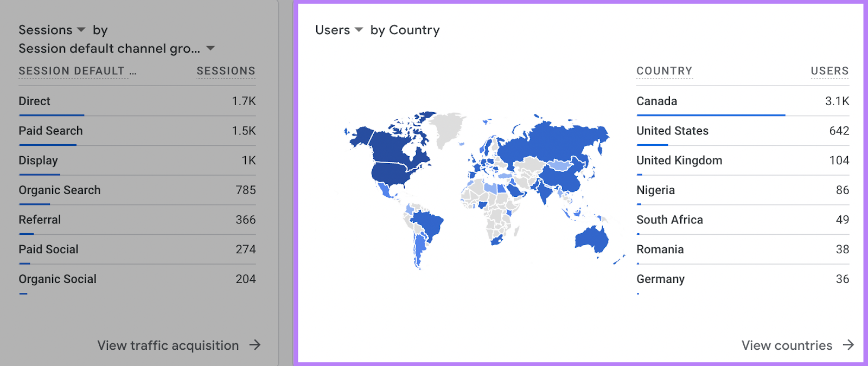The image size is (868, 366).
Task: Click Brazil on the world map
Action: click(429, 223)
